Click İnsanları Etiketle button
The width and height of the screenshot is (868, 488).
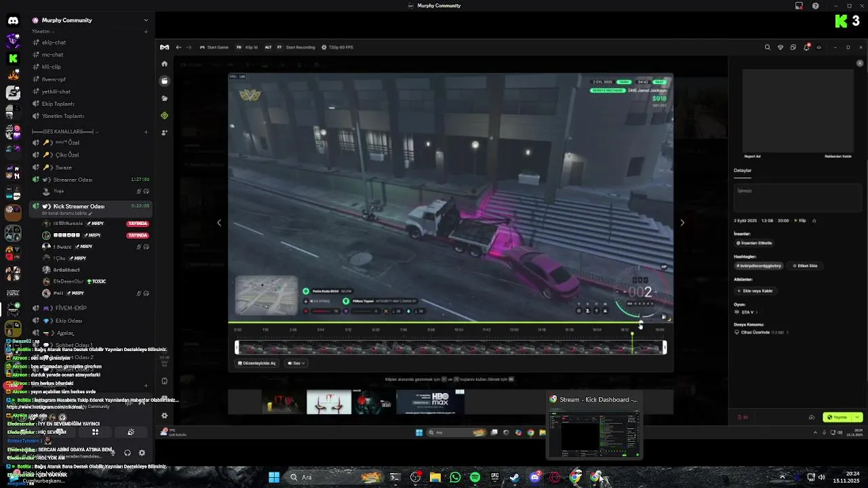(x=754, y=243)
